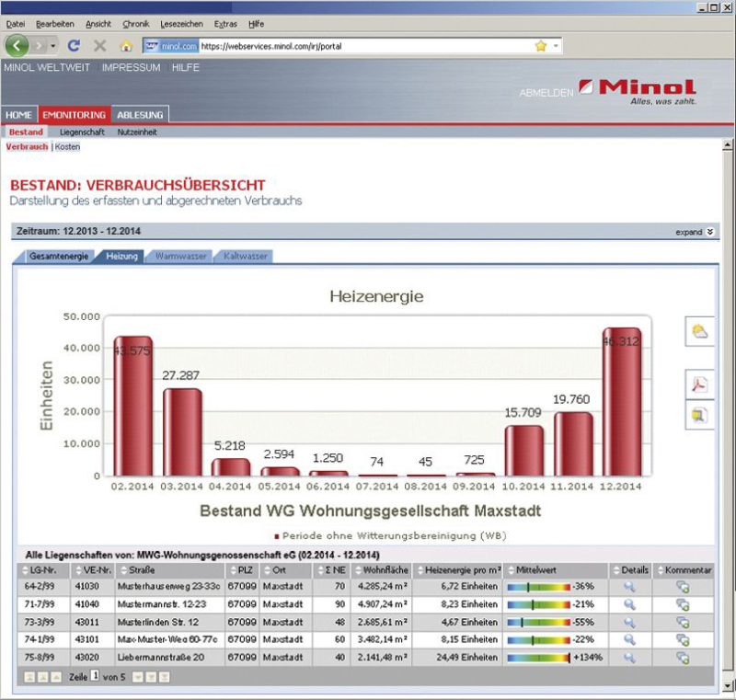Open the Liegenschaft sub-navigation
736x700 pixels.
(82, 132)
